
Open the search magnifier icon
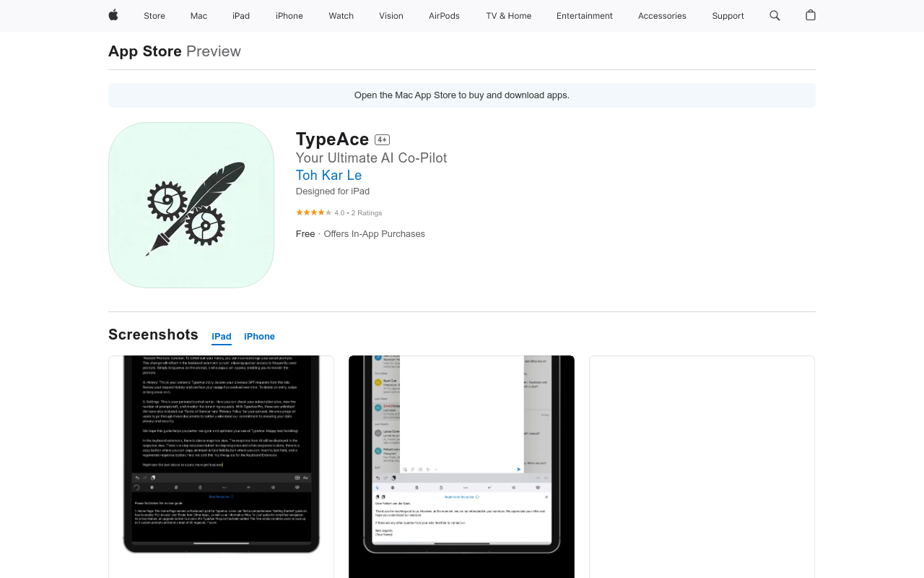[775, 15]
